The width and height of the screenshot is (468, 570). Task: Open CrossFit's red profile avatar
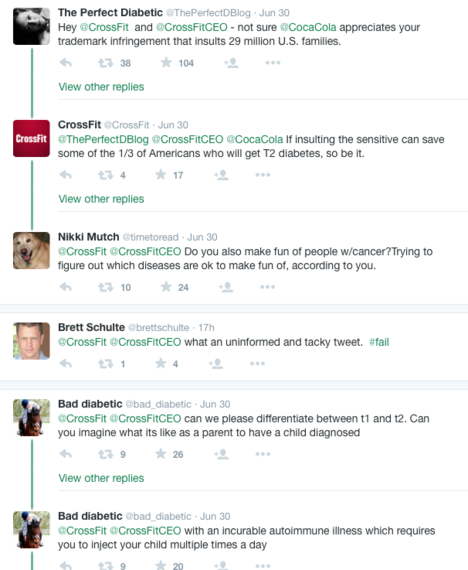[31, 139]
